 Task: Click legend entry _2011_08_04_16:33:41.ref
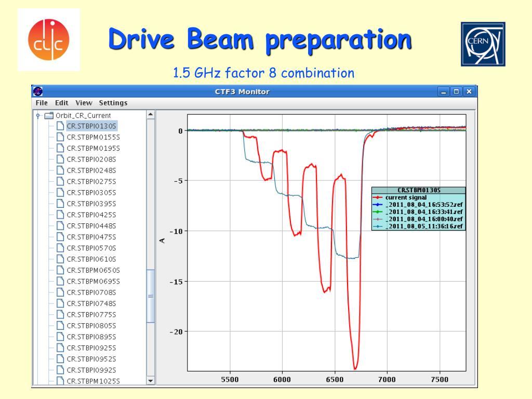418,212
